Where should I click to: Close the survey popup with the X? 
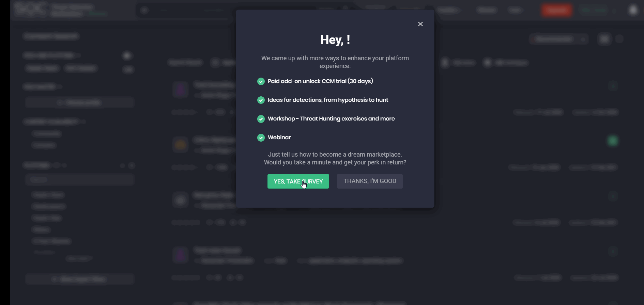[x=420, y=24]
